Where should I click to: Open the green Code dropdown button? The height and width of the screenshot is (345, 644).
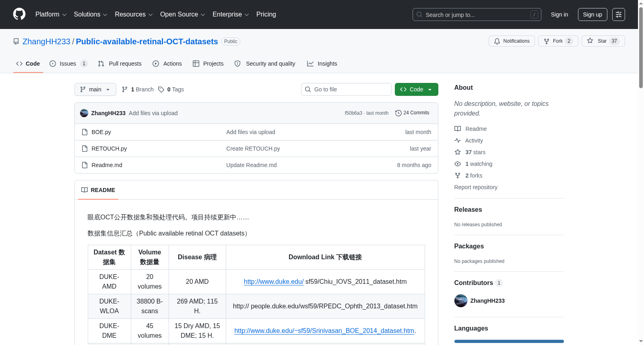pos(417,89)
